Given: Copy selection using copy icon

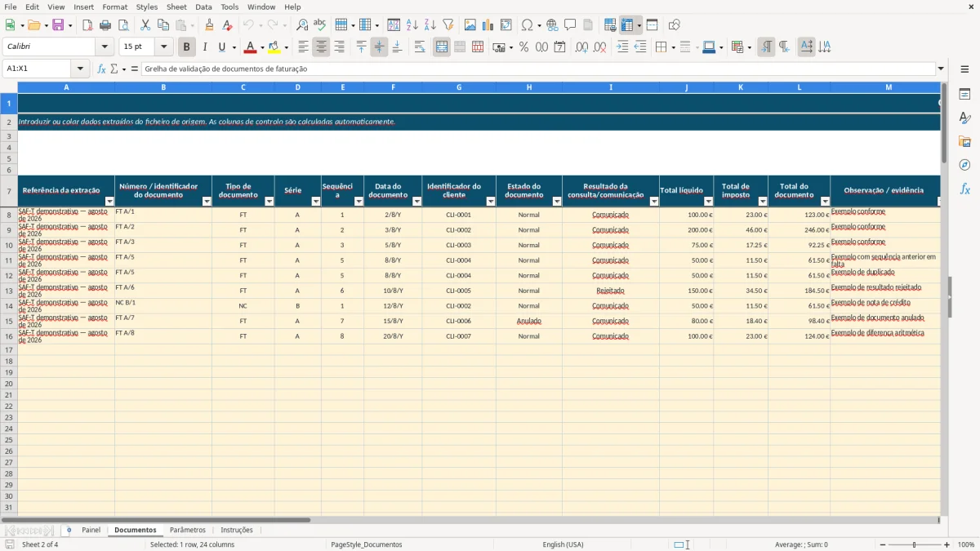Looking at the screenshot, I should (163, 25).
